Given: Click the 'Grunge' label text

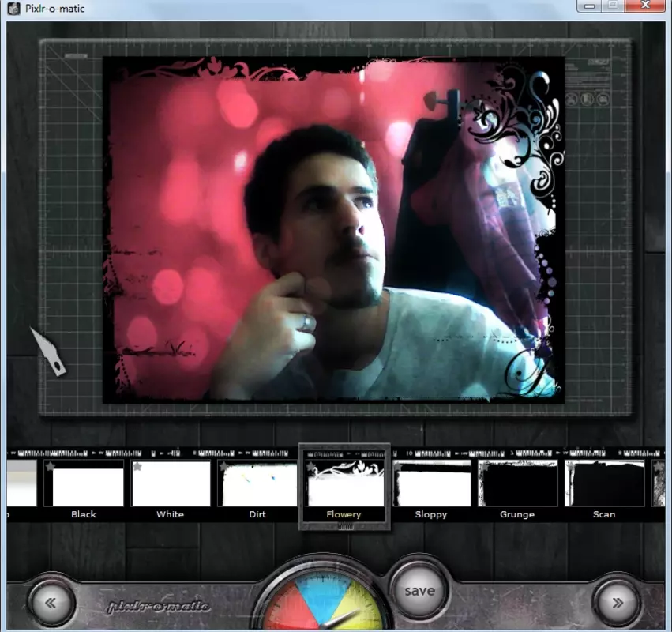Looking at the screenshot, I should tap(517, 514).
